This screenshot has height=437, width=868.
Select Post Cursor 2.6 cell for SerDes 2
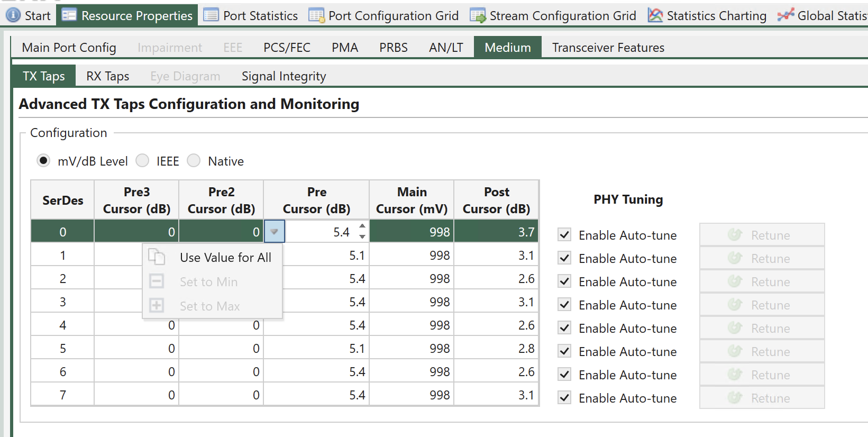(497, 278)
